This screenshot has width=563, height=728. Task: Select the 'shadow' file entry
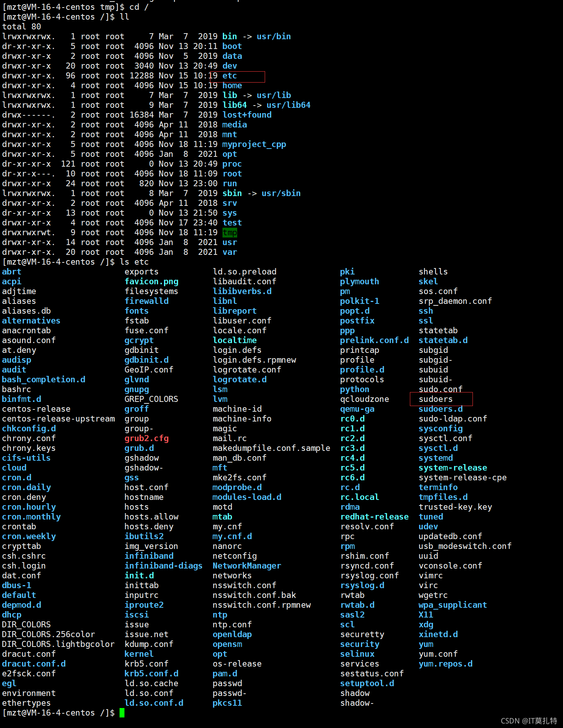tap(355, 693)
